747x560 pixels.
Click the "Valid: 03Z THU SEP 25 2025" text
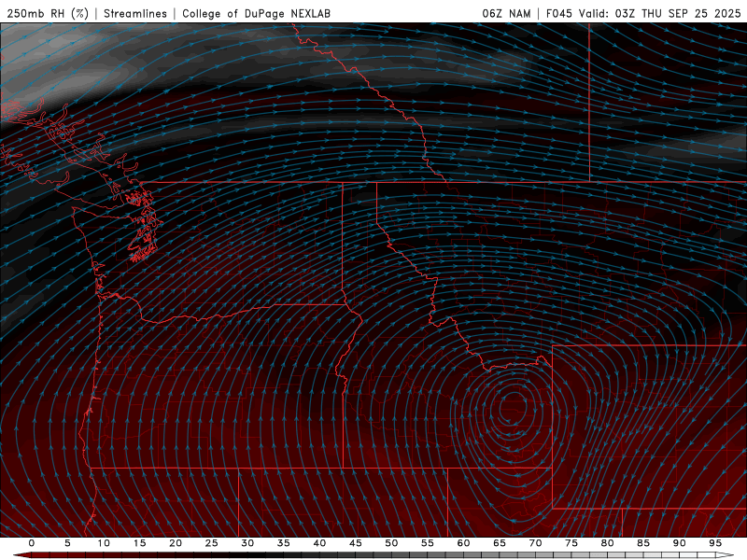[660, 13]
